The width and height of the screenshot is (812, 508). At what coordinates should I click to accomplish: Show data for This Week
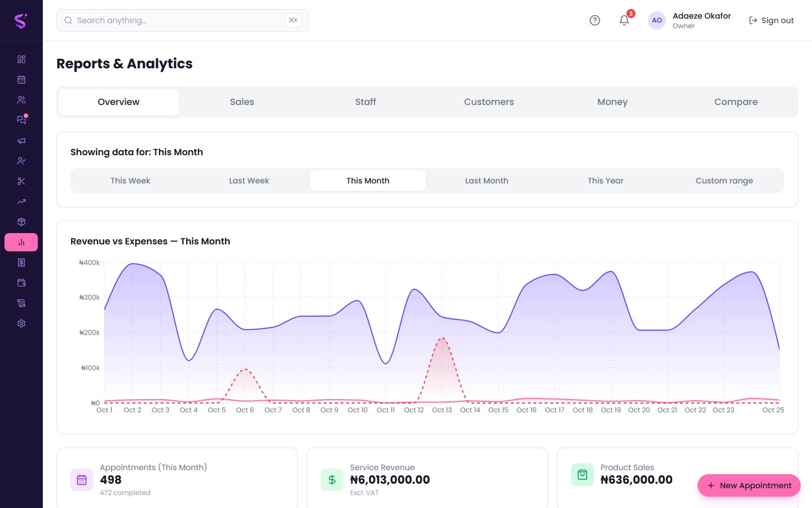(130, 181)
